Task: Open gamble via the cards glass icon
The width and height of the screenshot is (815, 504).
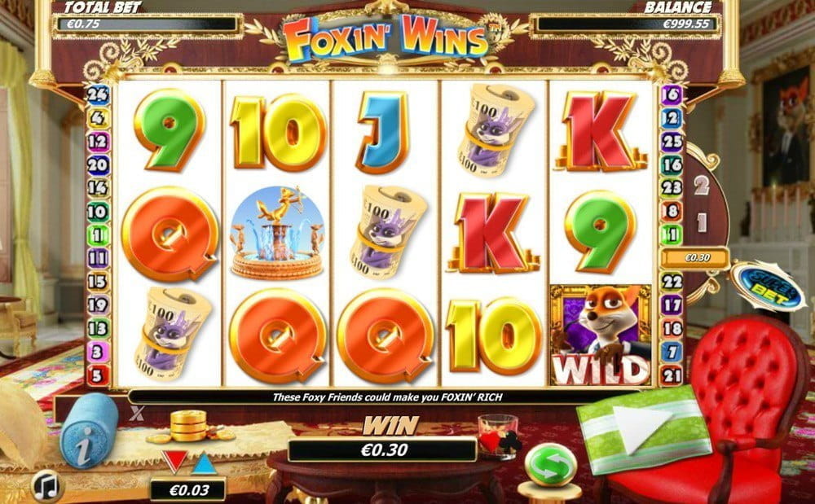Action: (499, 436)
